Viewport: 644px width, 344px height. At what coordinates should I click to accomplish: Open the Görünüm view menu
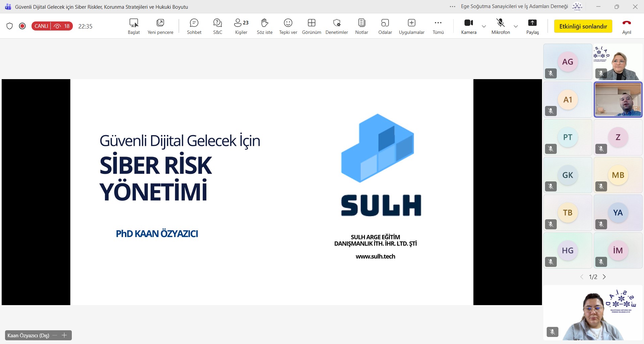(311, 26)
